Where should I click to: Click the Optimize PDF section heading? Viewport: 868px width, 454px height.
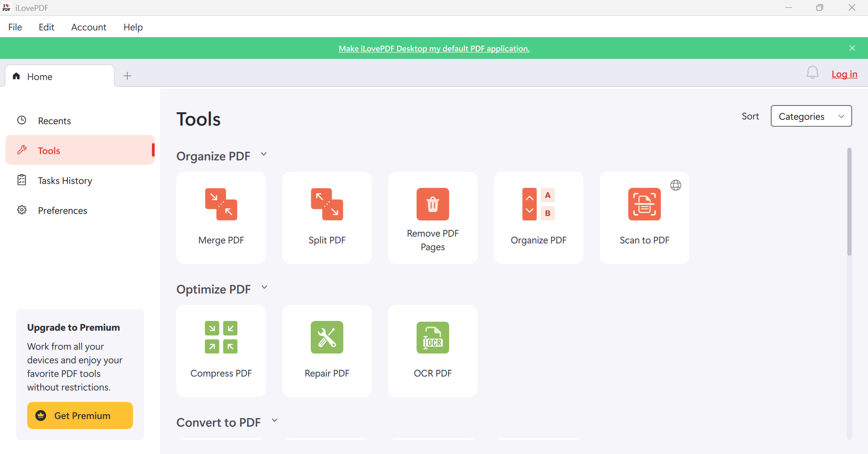[213, 289]
